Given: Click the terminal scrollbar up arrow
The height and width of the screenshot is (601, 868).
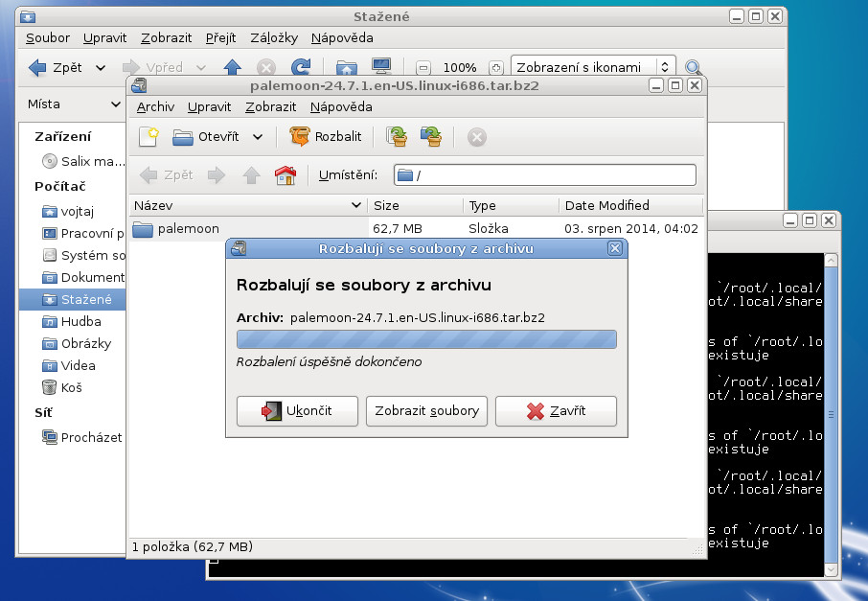Looking at the screenshot, I should coord(831,260).
